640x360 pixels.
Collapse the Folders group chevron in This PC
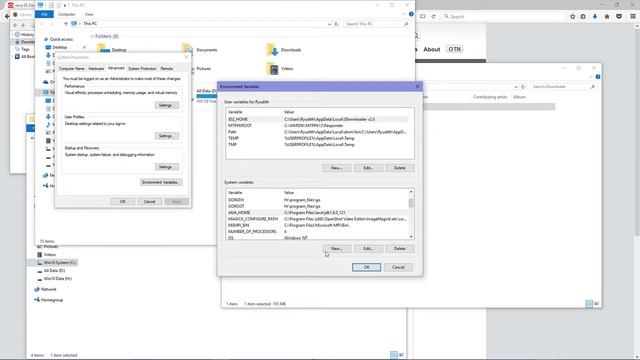pos(92,36)
